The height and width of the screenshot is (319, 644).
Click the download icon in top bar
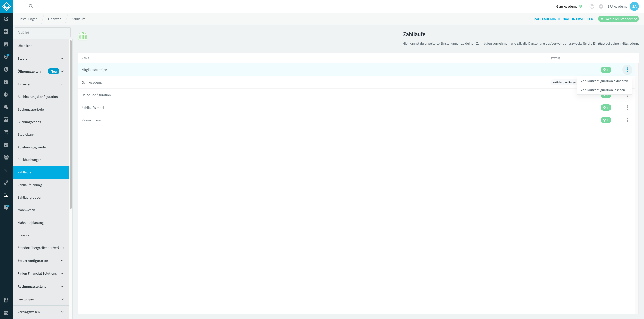pos(601,6)
